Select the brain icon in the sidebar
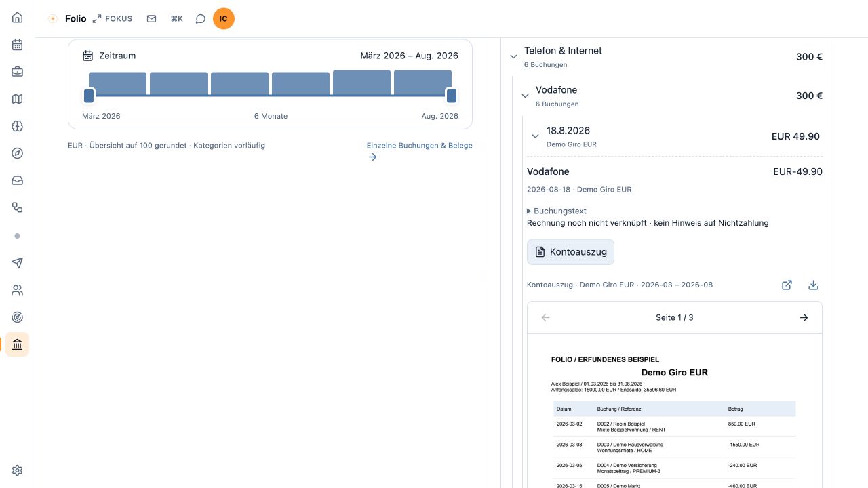 click(x=18, y=126)
